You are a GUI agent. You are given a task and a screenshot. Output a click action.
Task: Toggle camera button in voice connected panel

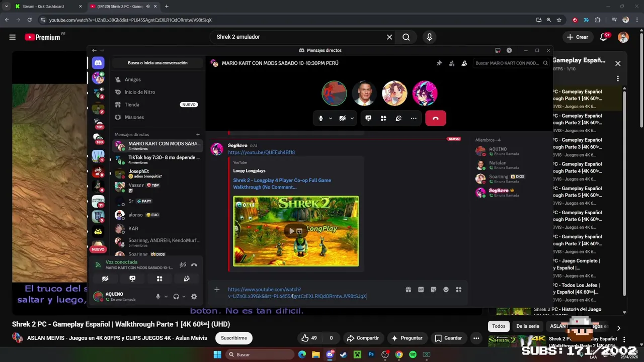click(105, 279)
